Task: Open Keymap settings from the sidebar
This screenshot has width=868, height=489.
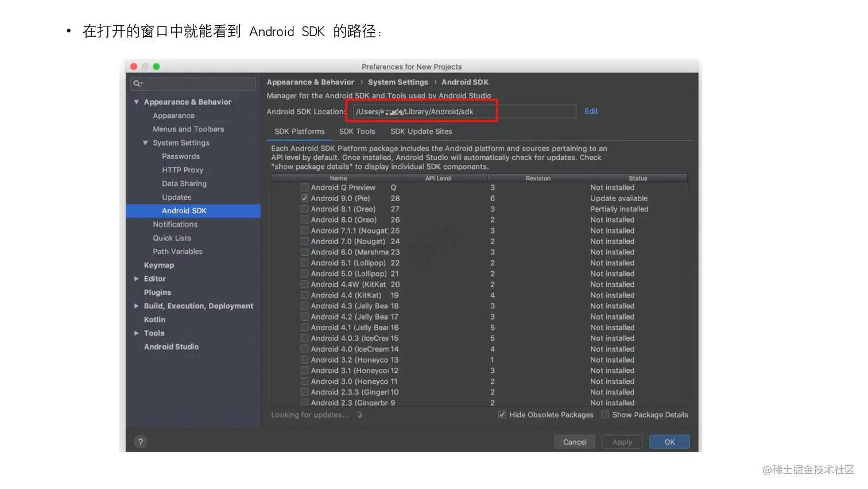Action: 159,265
